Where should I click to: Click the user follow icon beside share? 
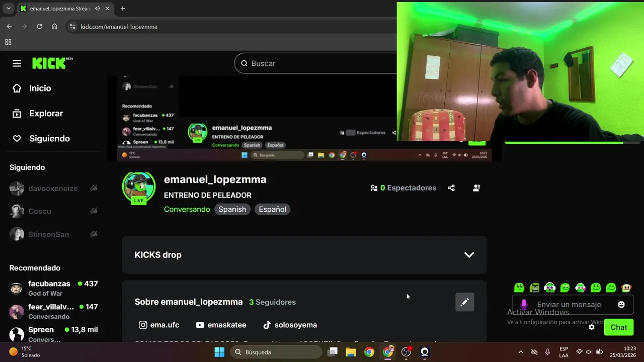pyautogui.click(x=476, y=188)
